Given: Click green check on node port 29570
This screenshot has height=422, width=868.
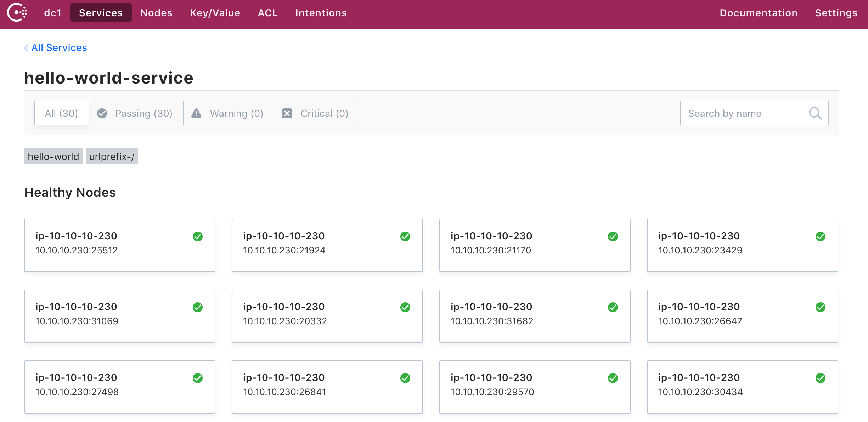Looking at the screenshot, I should [x=613, y=378].
